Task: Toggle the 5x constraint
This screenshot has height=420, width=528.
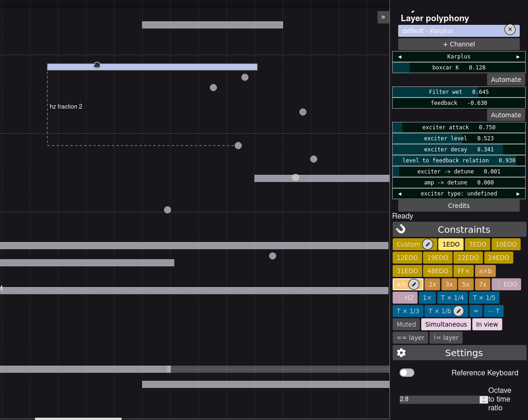Action: (466, 284)
